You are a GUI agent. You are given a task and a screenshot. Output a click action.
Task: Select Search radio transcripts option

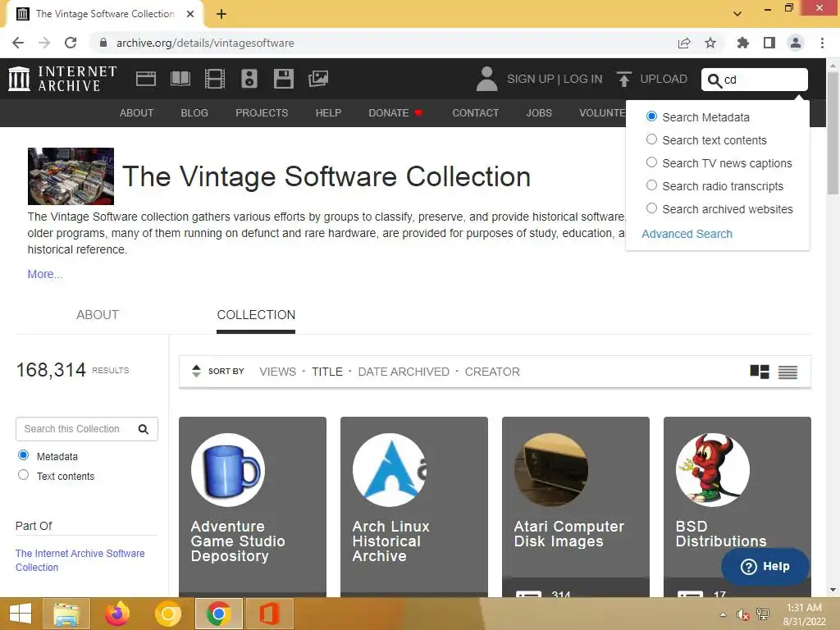651,185
